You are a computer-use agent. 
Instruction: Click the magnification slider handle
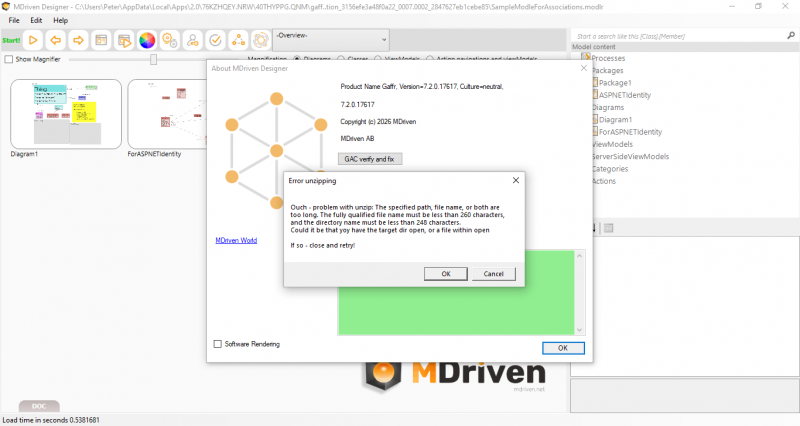pos(153,59)
